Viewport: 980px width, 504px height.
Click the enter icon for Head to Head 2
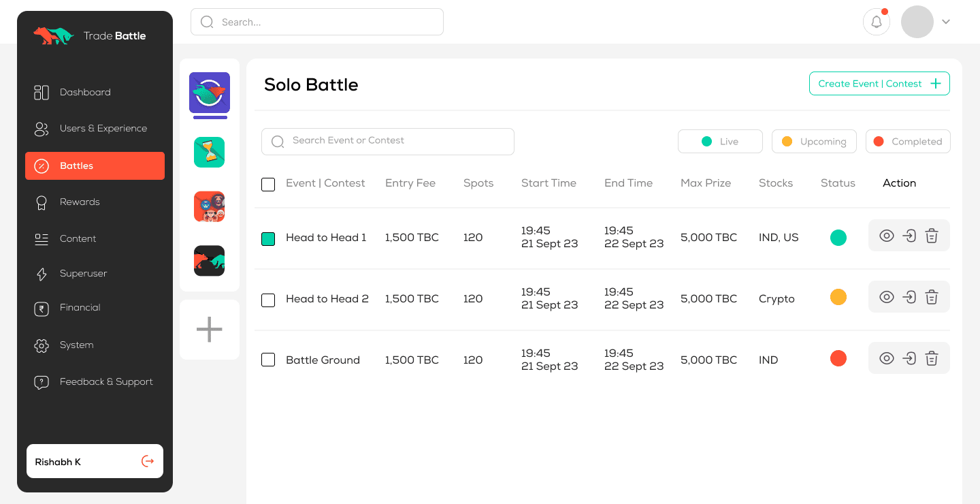(x=909, y=298)
